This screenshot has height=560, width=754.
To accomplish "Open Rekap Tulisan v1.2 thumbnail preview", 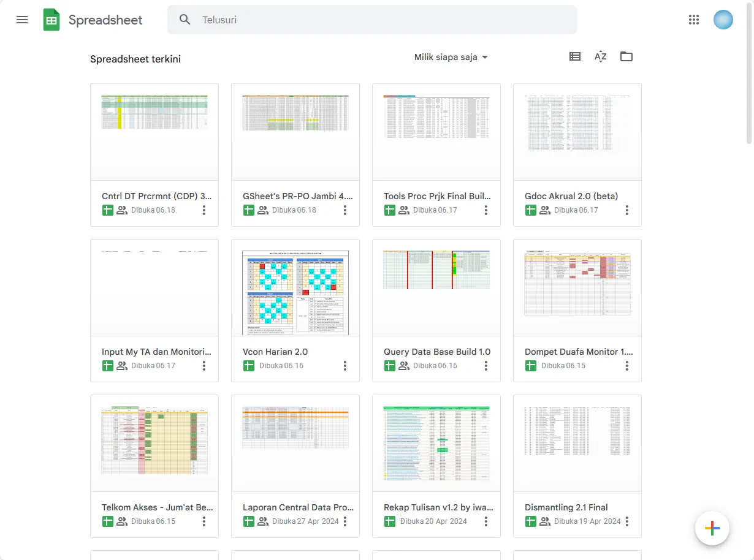I will click(x=436, y=443).
